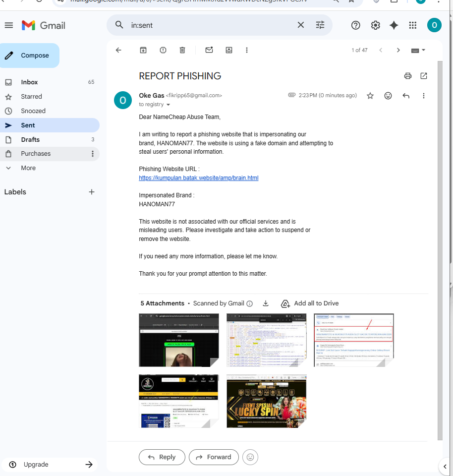Add all attachments to Drive

[x=310, y=303]
